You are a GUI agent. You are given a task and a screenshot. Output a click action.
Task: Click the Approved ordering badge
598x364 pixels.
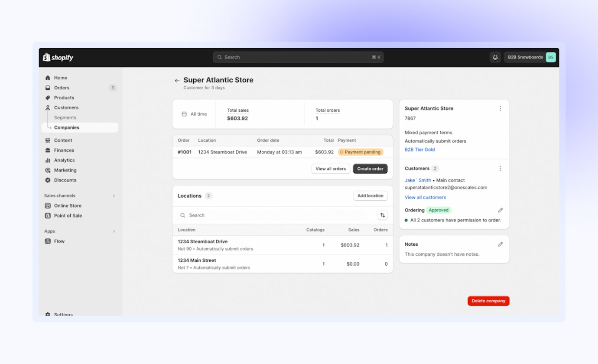click(x=439, y=210)
